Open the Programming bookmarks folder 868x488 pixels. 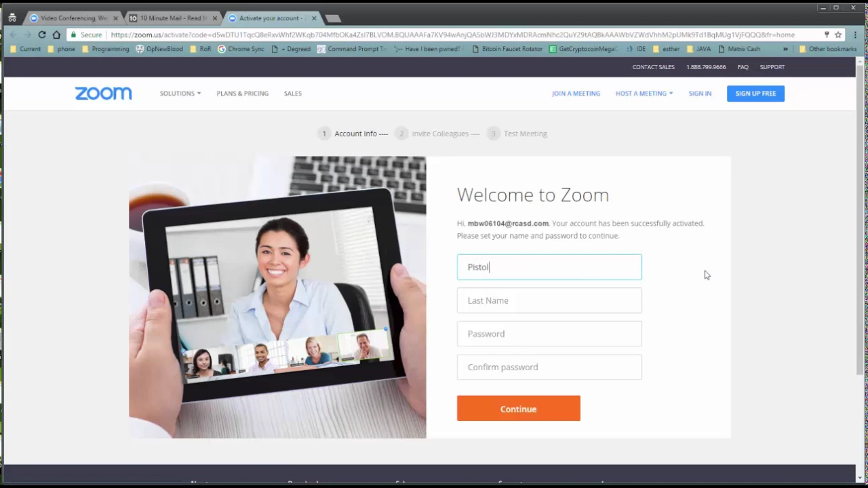click(x=105, y=49)
